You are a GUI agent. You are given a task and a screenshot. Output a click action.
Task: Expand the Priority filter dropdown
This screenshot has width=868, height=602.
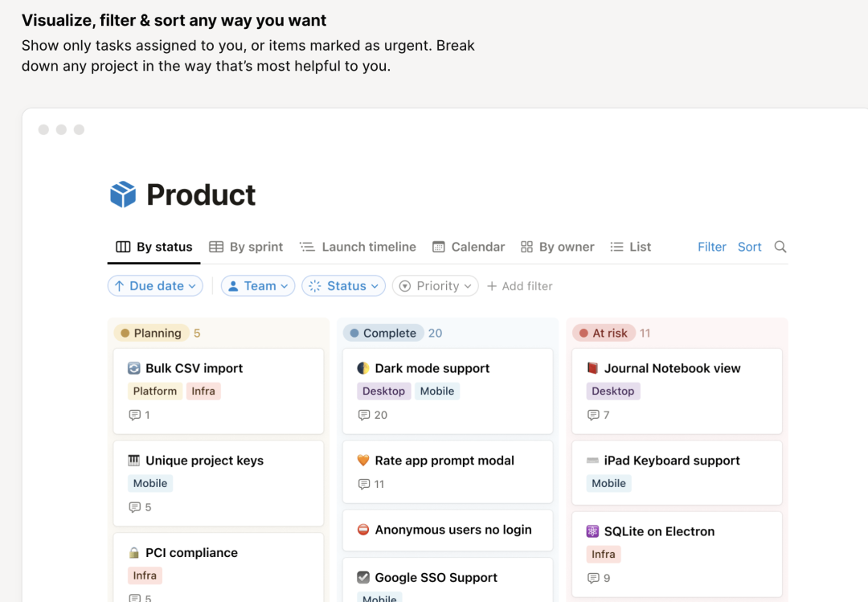[x=435, y=286]
